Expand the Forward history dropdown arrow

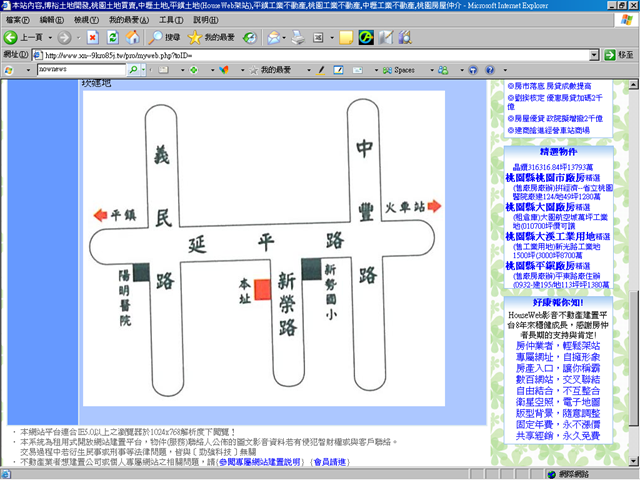(x=78, y=38)
